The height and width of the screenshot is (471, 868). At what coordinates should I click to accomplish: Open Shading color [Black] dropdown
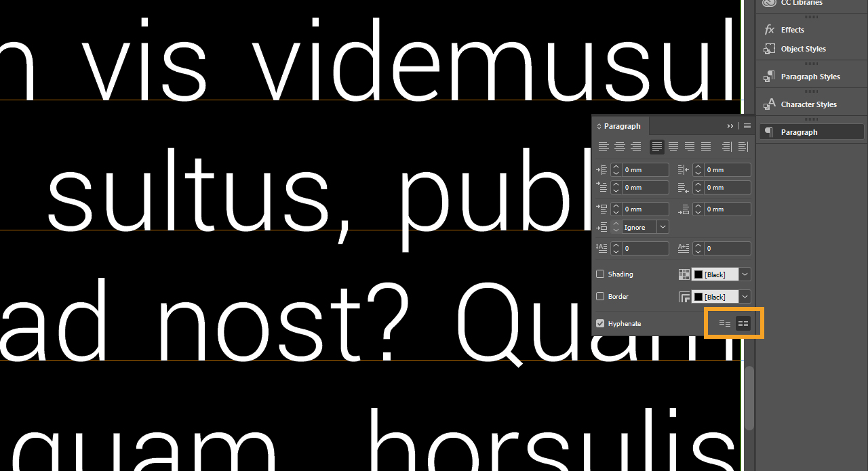click(745, 274)
